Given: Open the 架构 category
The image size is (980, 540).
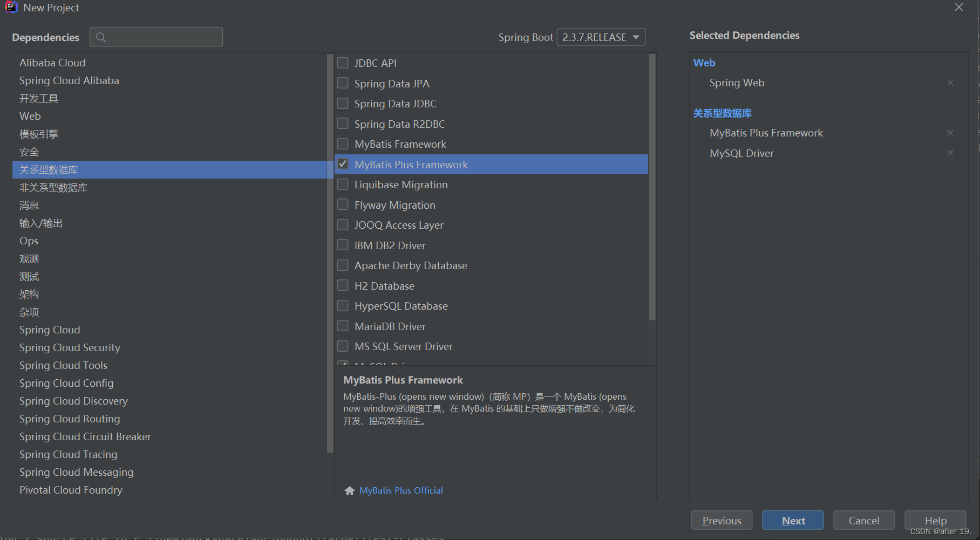Looking at the screenshot, I should click(x=169, y=294).
